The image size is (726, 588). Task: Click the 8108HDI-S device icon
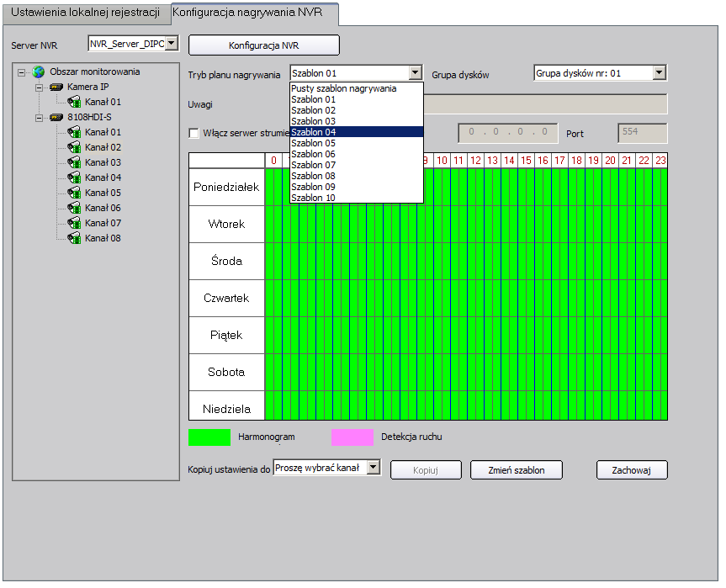(56, 118)
